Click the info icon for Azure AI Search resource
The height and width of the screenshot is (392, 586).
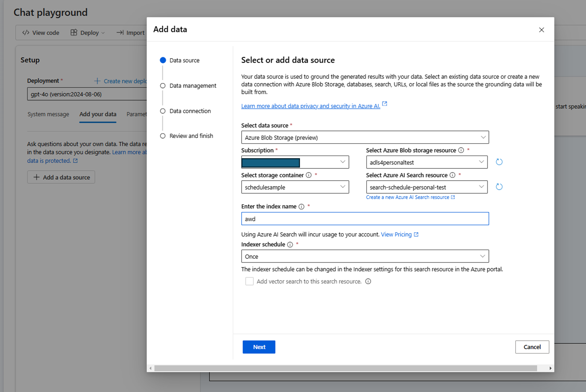pos(452,175)
